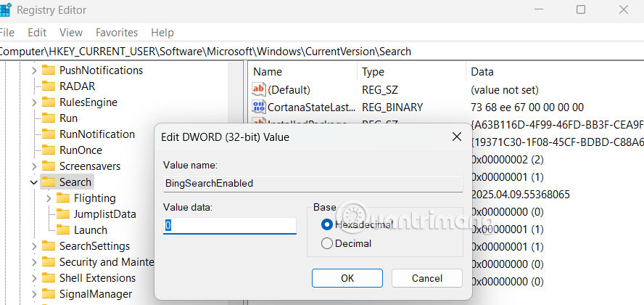Click the JumplistData folder icon
Screen dimensions: 644x305
coord(63,214)
